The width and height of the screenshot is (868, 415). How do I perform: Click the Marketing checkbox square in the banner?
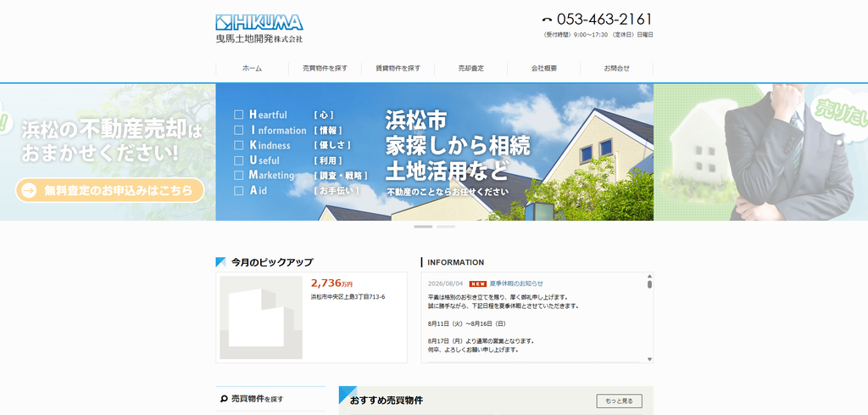tap(238, 175)
